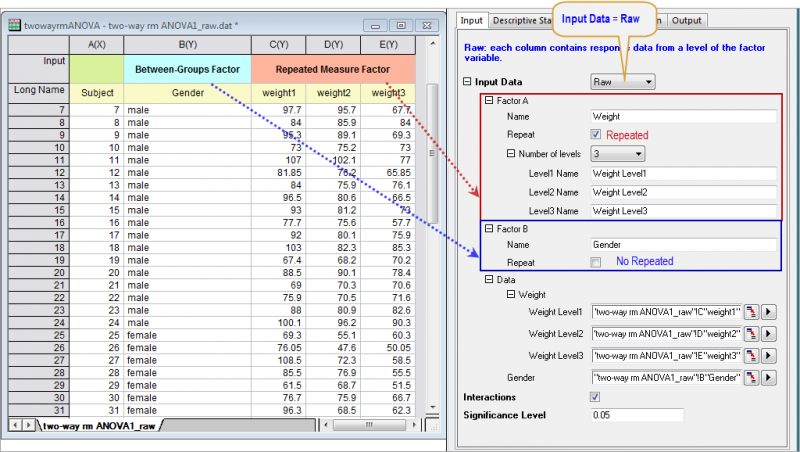Screen dimensions: 800x452
Task: Click the Weight Level1 data range field
Action: (x=666, y=312)
